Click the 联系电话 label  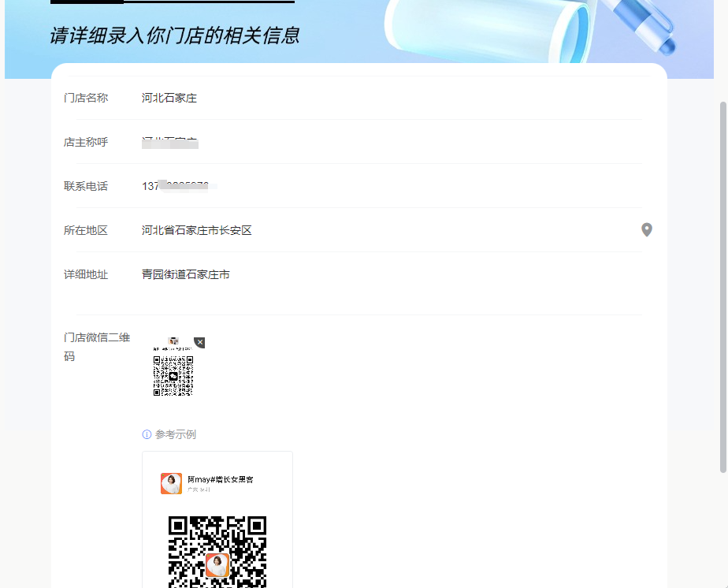[x=86, y=186]
